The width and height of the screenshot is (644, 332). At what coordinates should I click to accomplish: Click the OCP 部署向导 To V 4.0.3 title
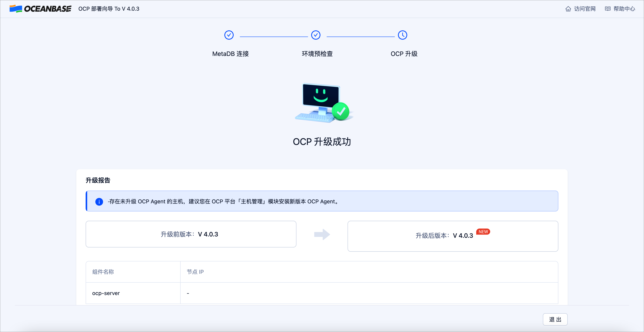click(109, 9)
